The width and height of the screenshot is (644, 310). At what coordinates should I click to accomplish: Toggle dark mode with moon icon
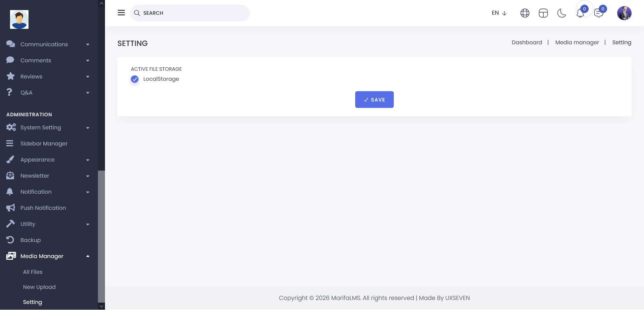[561, 13]
